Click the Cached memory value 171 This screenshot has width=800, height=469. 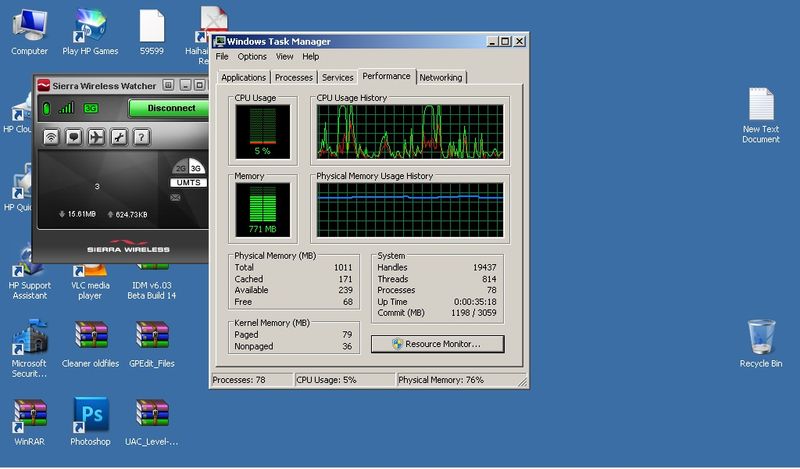tap(345, 279)
